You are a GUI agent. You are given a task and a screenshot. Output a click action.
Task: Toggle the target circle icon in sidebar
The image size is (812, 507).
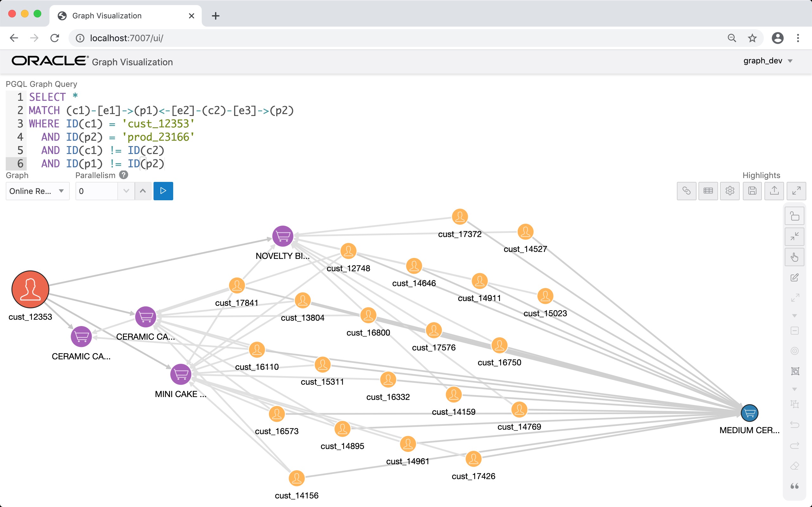click(x=795, y=351)
